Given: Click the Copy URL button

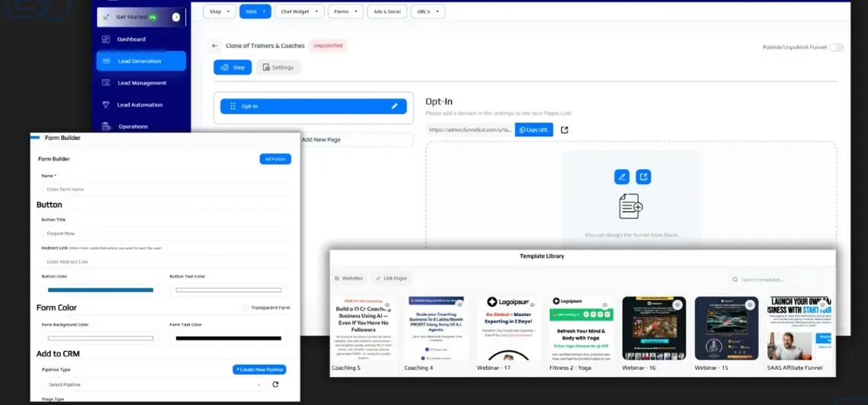Looking at the screenshot, I should (x=534, y=130).
